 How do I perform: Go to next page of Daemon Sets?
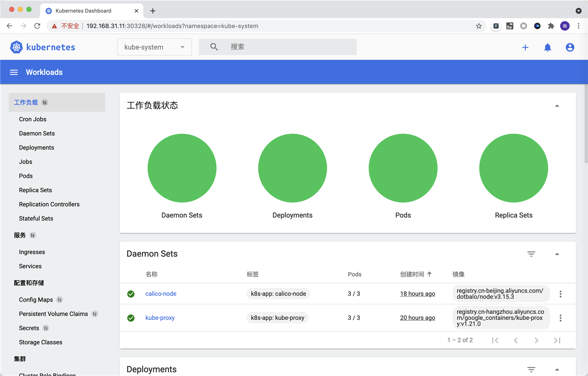pos(536,340)
